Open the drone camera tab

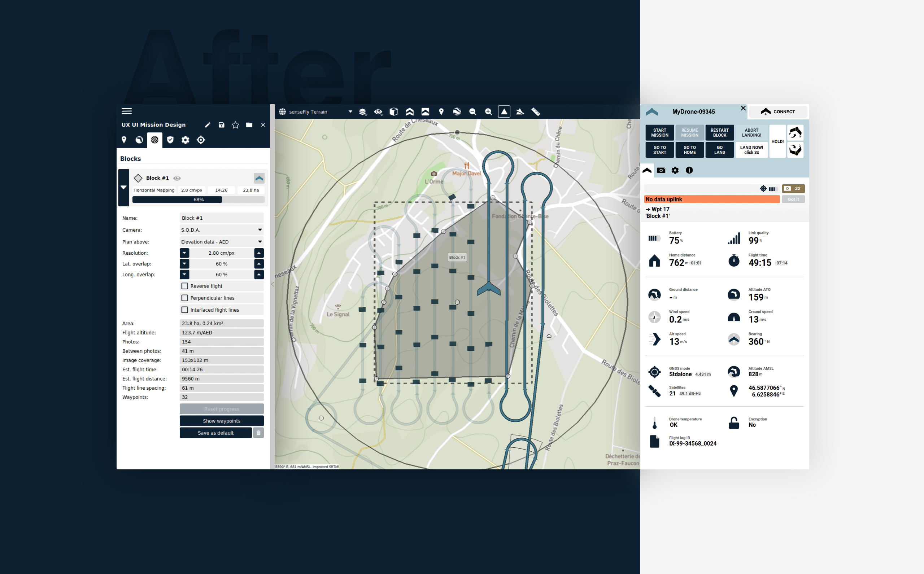[x=661, y=170]
